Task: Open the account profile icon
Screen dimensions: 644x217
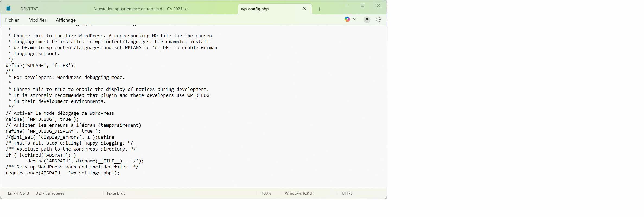Action: pyautogui.click(x=367, y=20)
